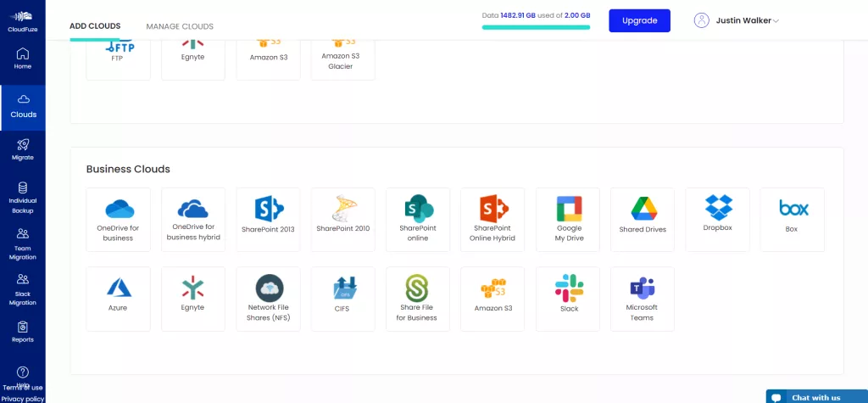
Task: Choose SharePoint Online Hybrid tile
Action: click(x=492, y=220)
